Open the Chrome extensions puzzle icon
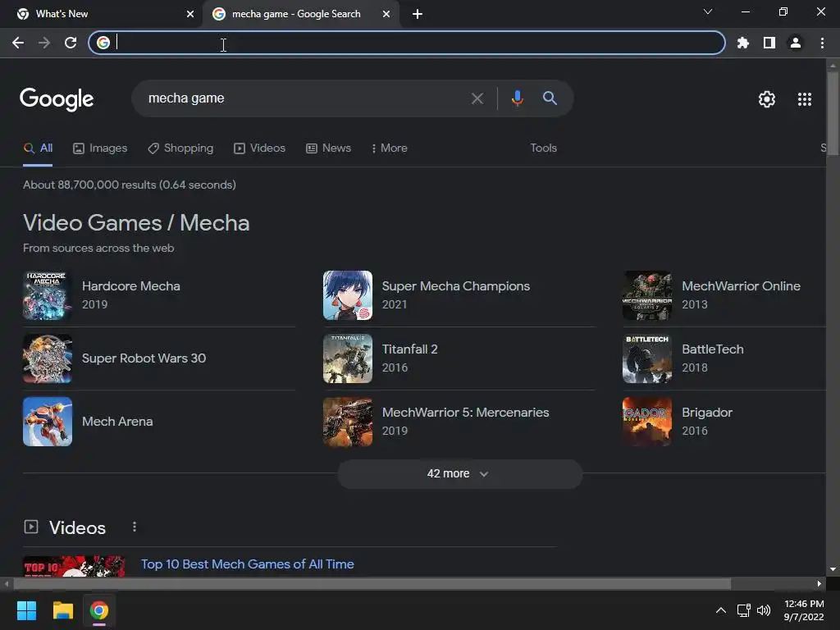The height and width of the screenshot is (630, 840). [x=742, y=43]
